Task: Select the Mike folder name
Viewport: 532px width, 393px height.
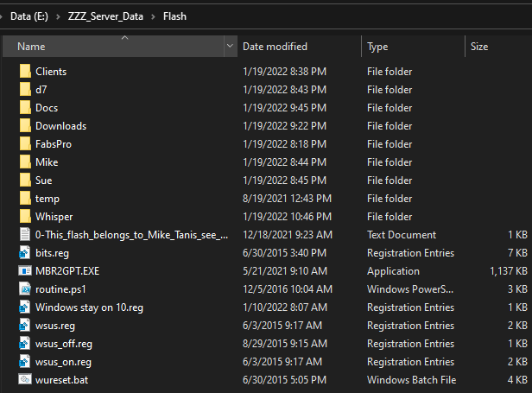Action: point(47,162)
